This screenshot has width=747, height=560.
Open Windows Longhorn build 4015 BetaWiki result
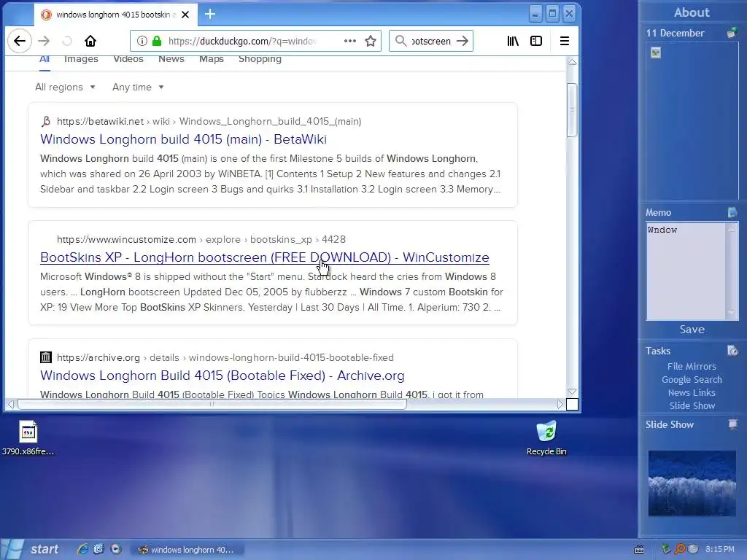[x=183, y=139]
